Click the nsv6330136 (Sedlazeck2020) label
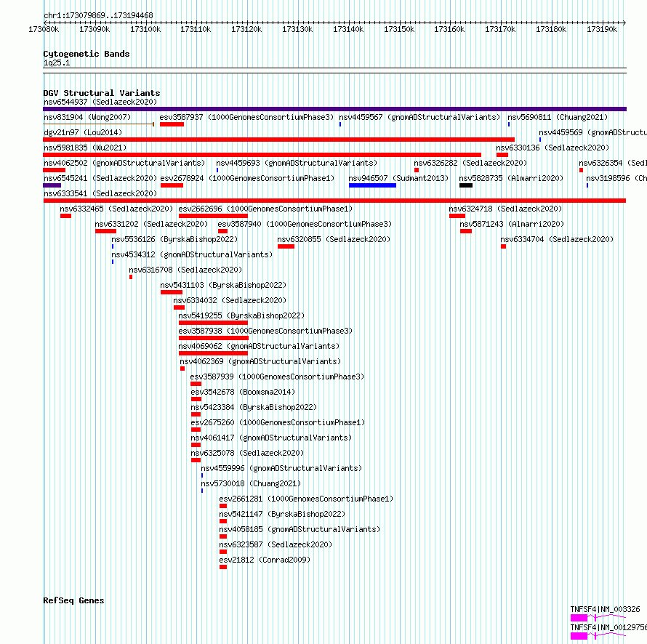Viewport: 647px width, 644px height. [552, 148]
